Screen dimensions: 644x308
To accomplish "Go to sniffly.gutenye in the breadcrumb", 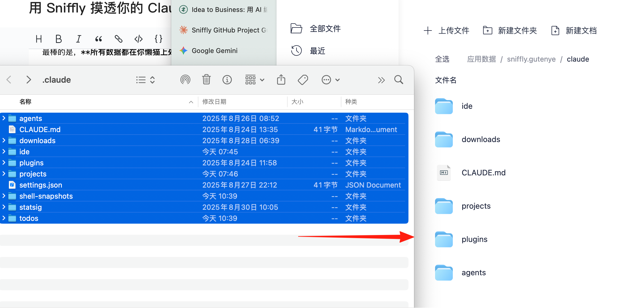I will pos(531,59).
